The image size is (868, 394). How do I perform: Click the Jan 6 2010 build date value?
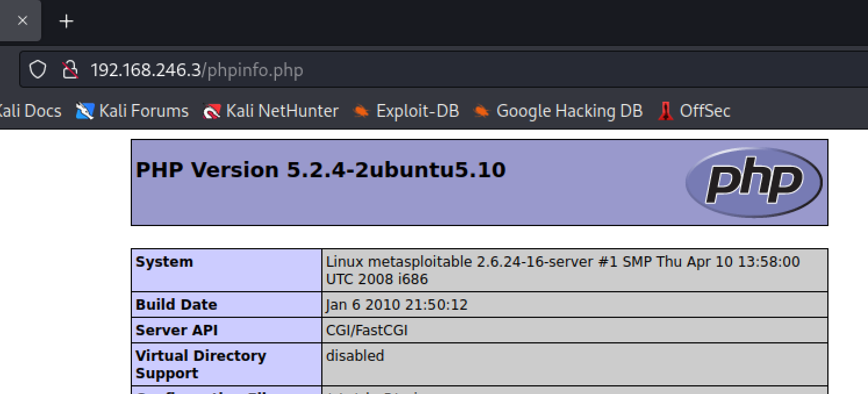coord(397,305)
